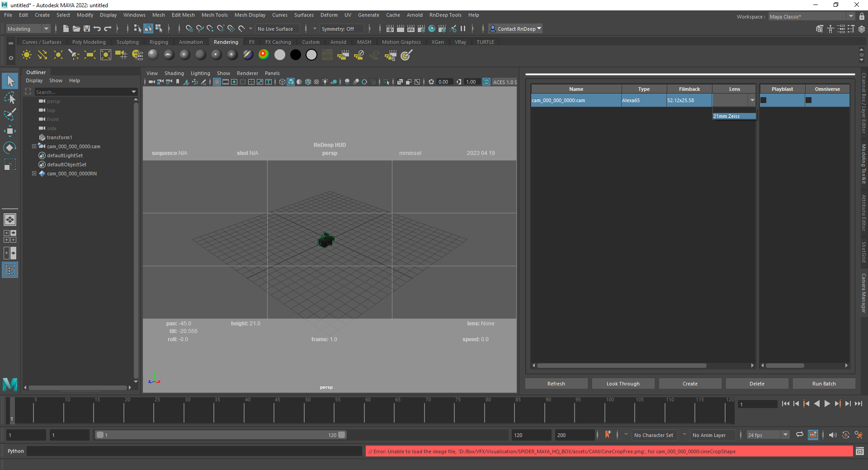Click the Run Batch button
Screen dimensions: 868x470
coord(823,384)
